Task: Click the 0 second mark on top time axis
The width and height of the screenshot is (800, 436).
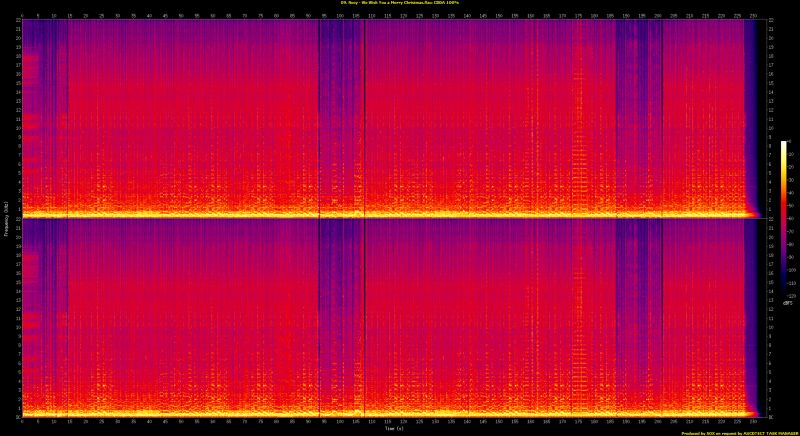Action: [x=22, y=15]
